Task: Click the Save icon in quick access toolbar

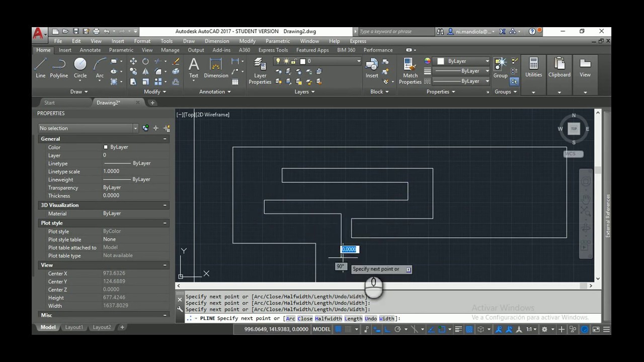Action: (76, 31)
